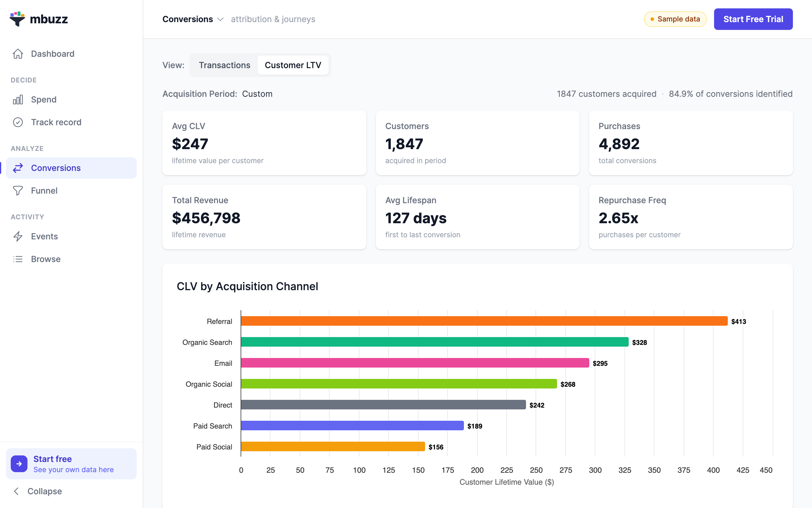
Task: Click the Paid Social axis label
Action: click(214, 447)
